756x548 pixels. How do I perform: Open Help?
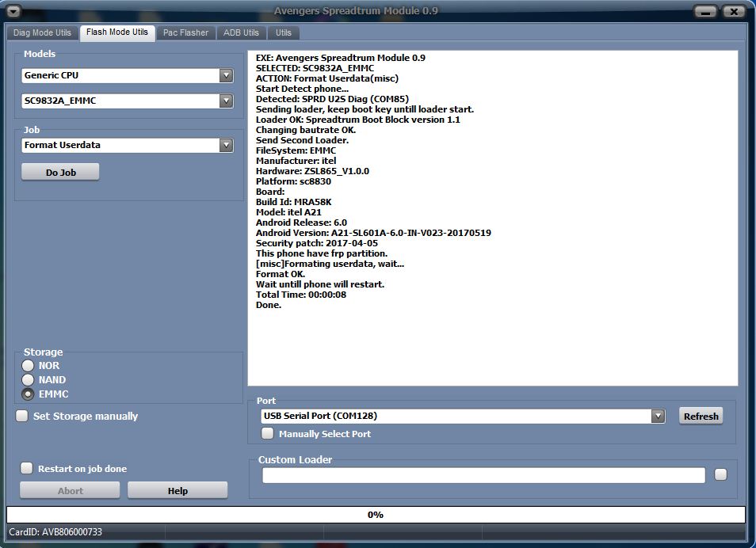(x=178, y=490)
